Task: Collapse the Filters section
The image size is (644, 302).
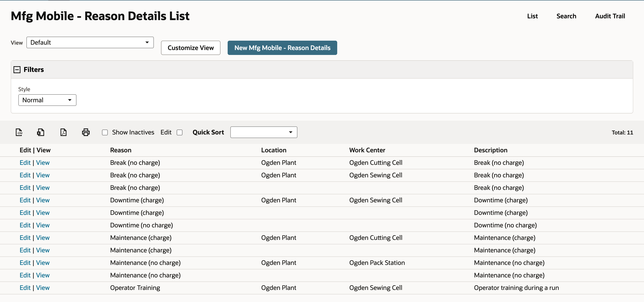Action: coord(17,69)
